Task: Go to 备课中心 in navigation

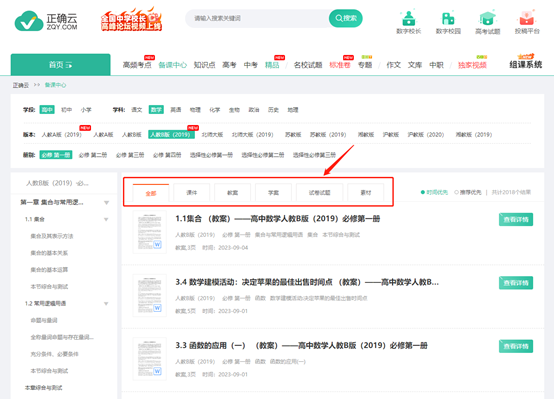Action: coord(172,65)
